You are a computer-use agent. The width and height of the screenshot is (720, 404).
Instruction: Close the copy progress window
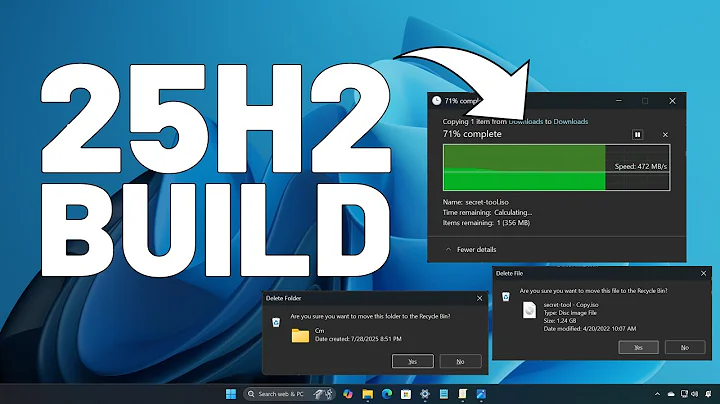click(672, 101)
